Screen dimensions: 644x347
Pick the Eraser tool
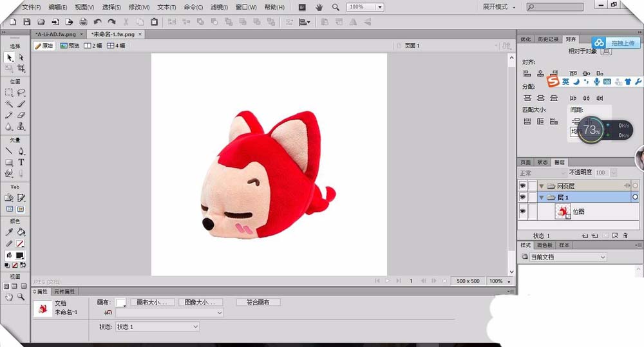coord(21,115)
